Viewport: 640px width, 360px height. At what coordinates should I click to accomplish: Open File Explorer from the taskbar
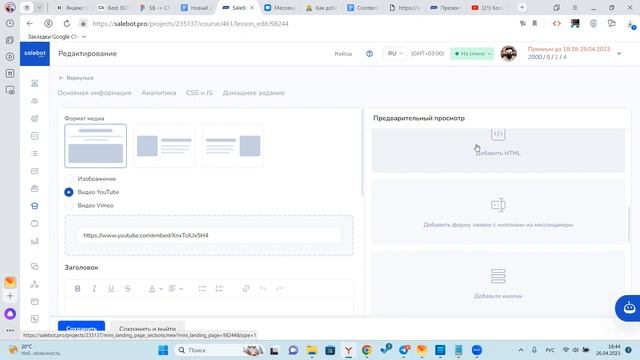[312, 350]
